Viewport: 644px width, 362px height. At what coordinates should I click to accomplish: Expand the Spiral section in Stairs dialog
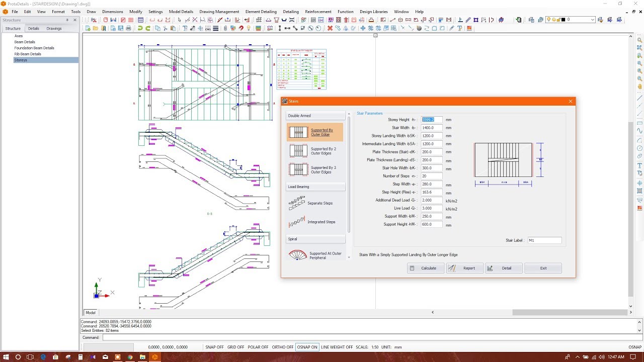(x=315, y=239)
